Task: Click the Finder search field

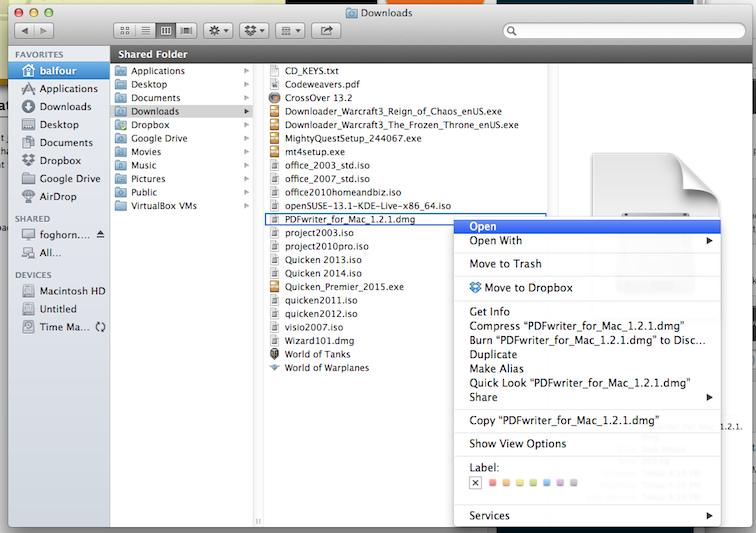Action: [624, 31]
